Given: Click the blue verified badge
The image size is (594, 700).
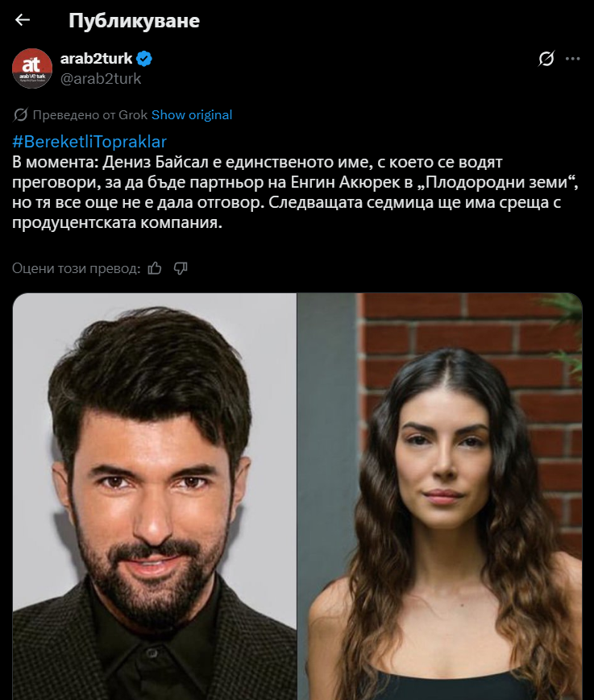Looking at the screenshot, I should [144, 59].
